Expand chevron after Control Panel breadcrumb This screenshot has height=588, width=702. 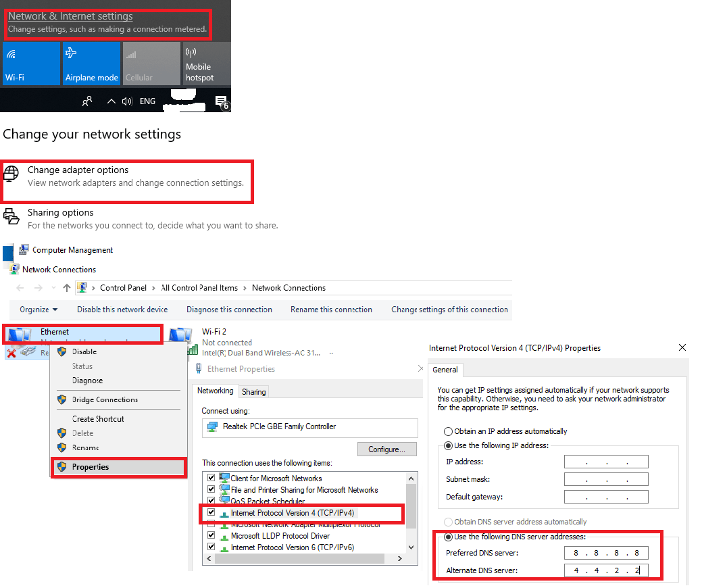pyautogui.click(x=153, y=289)
